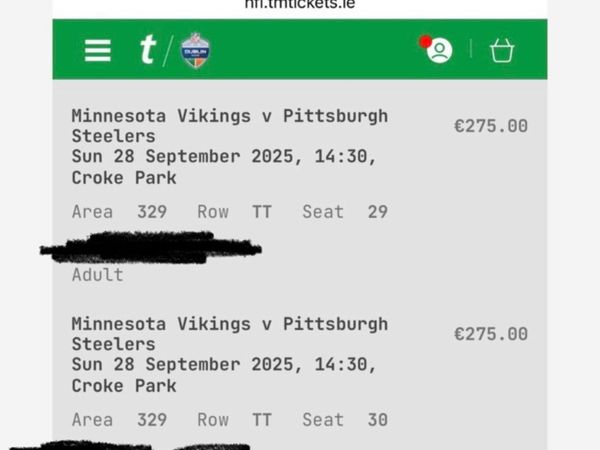Select first Minnesota Vikings v Pittsburgh Steelers title
The height and width of the screenshot is (450, 600).
pyautogui.click(x=230, y=126)
